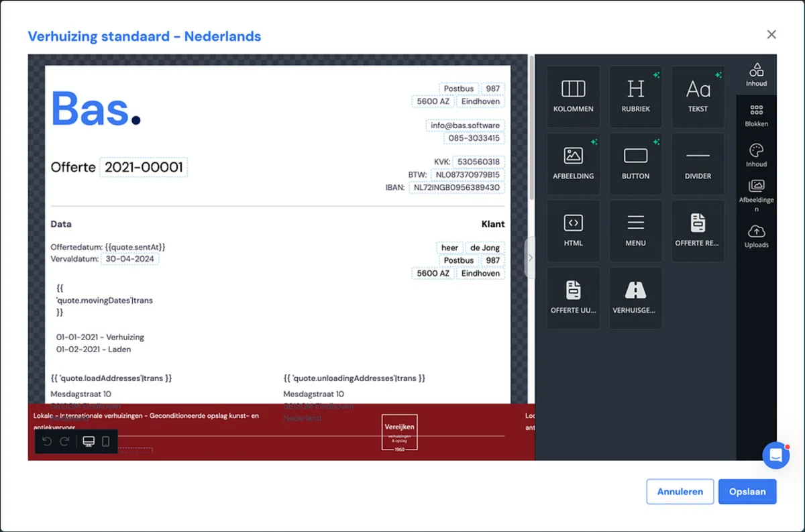Select the BTW number NL087370979B15
The width and height of the screenshot is (805, 532).
coord(468,174)
